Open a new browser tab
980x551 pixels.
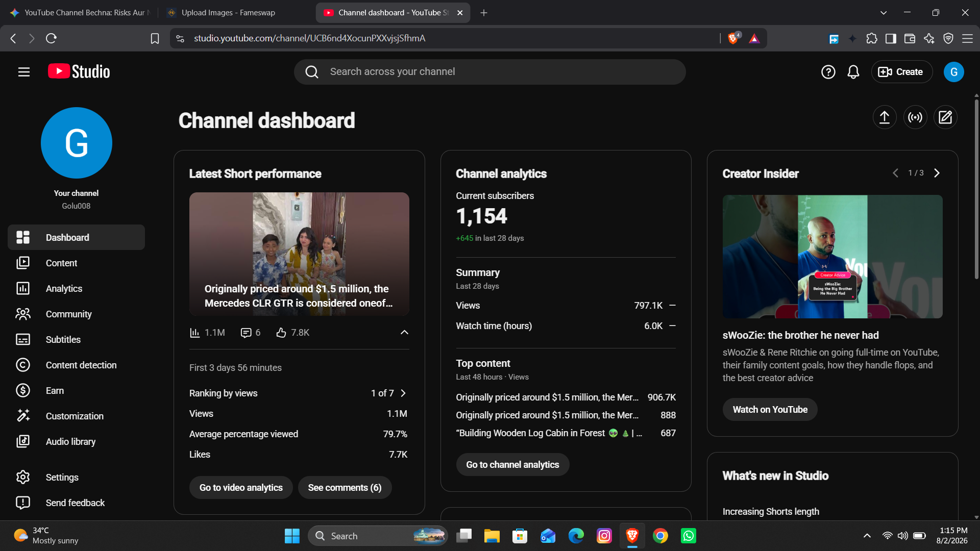484,13
